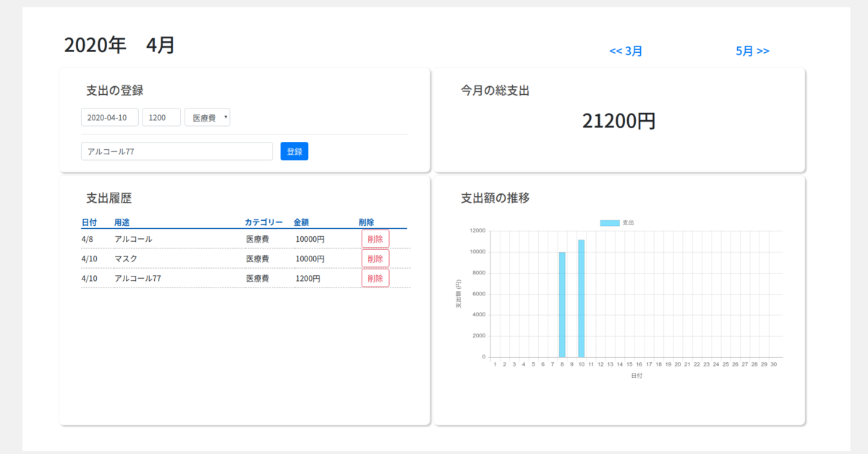Delete the アルコール77 expense entry
Viewport: 868px width, 454px height.
pos(375,278)
